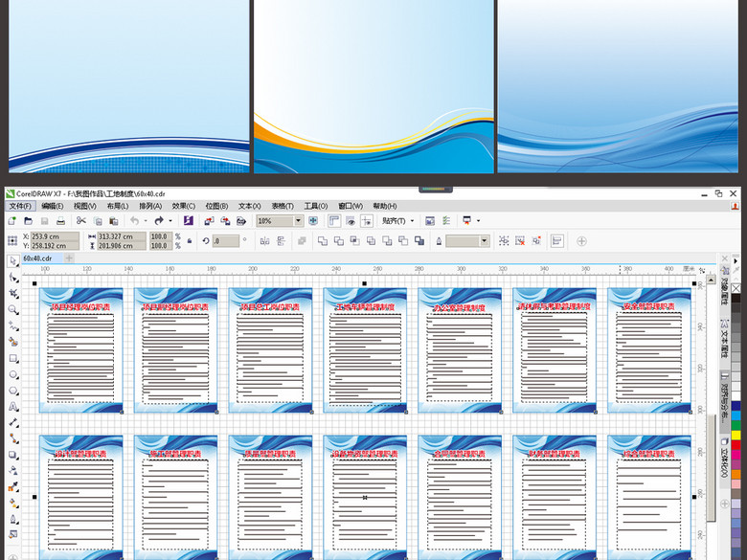The width and height of the screenshot is (747, 560).
Task: Select the Crop tool in toolbox
Action: (x=13, y=293)
